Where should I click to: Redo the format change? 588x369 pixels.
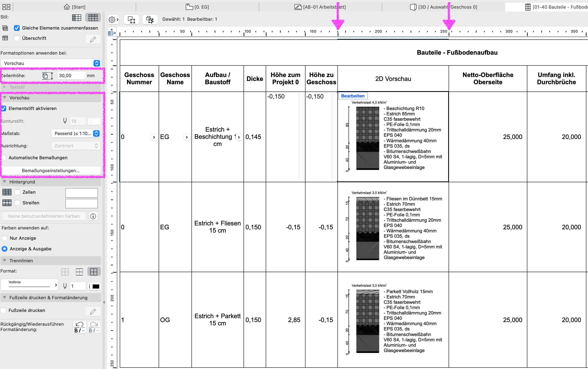click(94, 327)
